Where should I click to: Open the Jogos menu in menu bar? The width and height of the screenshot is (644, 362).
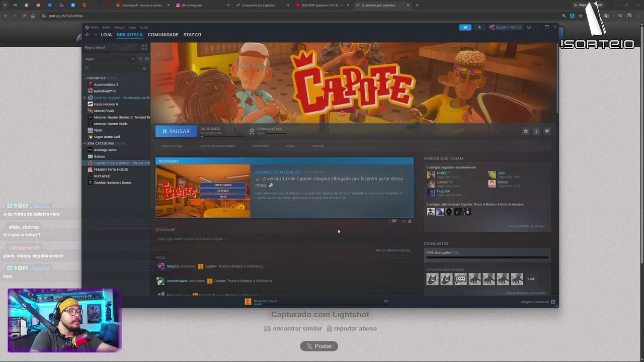coord(132,27)
